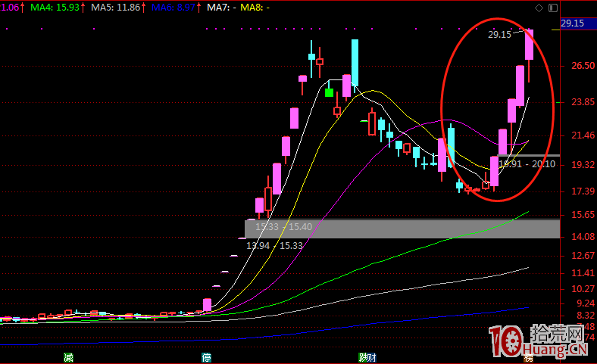Click the 15.33 - 15.40 gap label
This screenshot has width=597, height=364.
(283, 227)
